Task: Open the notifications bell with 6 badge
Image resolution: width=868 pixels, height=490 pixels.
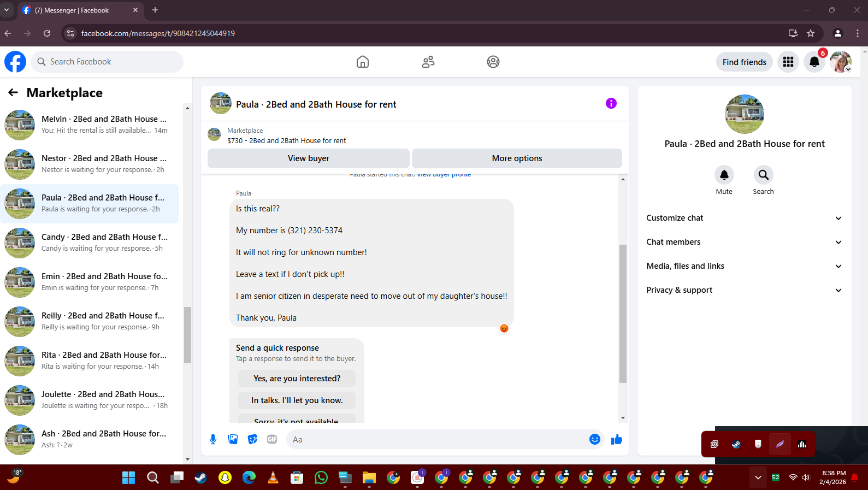Action: click(814, 62)
